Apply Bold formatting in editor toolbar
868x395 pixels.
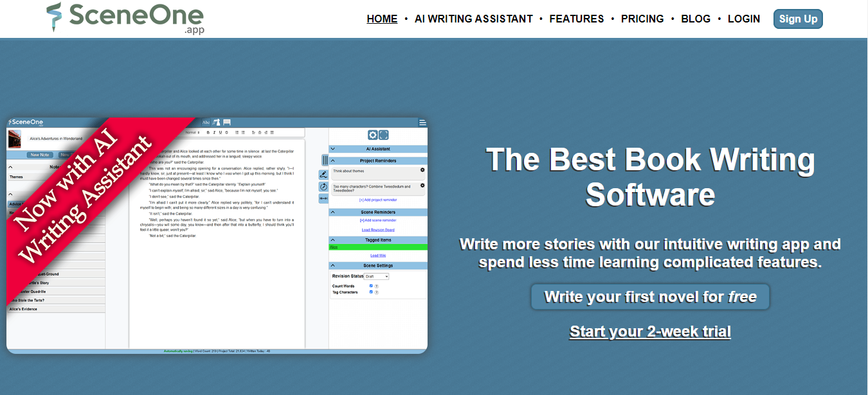point(208,132)
